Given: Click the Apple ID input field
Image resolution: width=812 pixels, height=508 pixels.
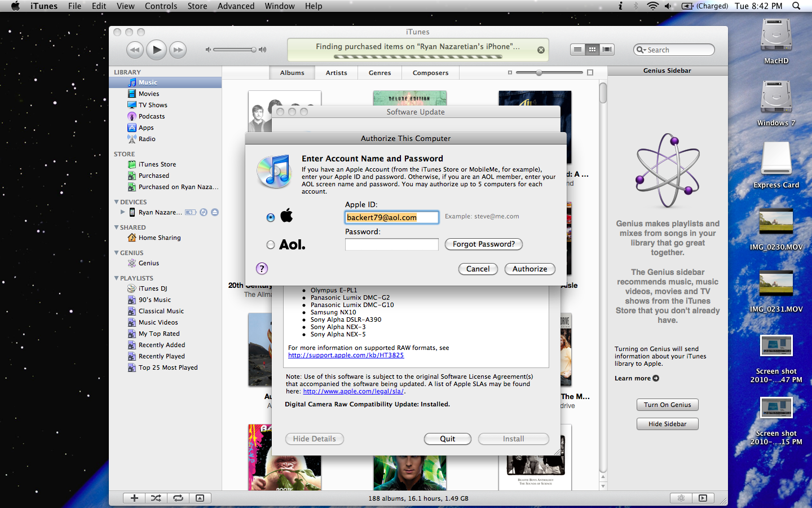Looking at the screenshot, I should coord(392,217).
